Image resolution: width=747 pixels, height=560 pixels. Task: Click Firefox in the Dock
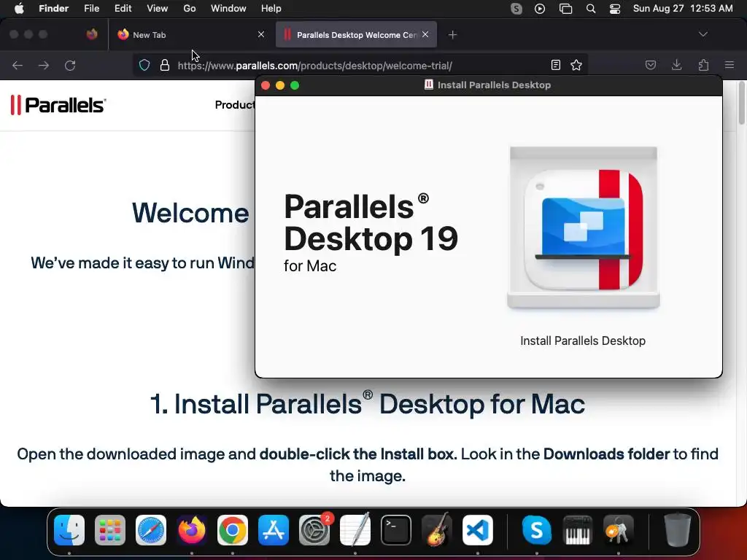coord(192,530)
